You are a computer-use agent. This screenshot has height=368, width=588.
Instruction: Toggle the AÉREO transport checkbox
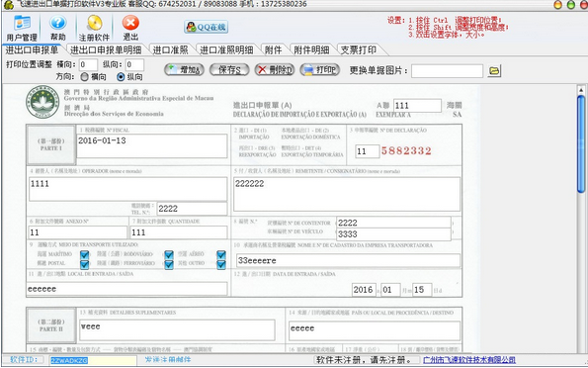[x=221, y=254]
